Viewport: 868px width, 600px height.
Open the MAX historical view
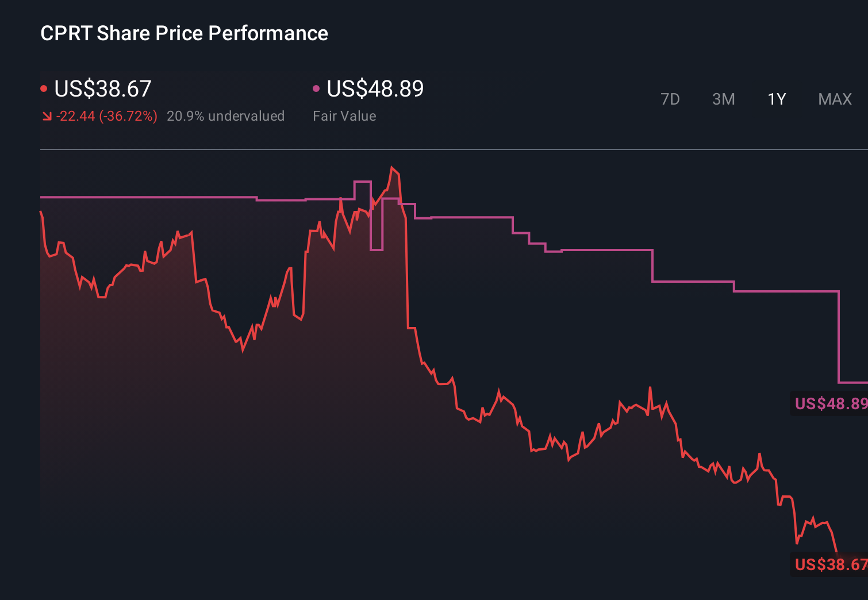(834, 99)
